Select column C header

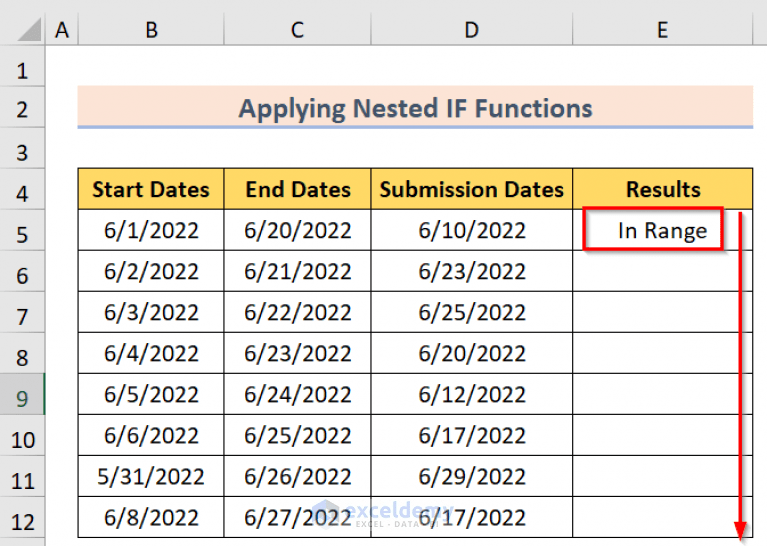click(x=297, y=30)
